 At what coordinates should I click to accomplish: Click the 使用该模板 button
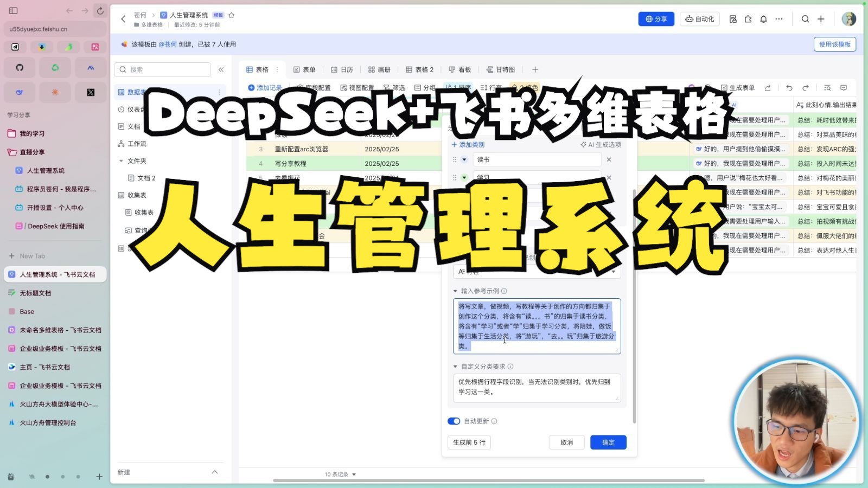[835, 44]
